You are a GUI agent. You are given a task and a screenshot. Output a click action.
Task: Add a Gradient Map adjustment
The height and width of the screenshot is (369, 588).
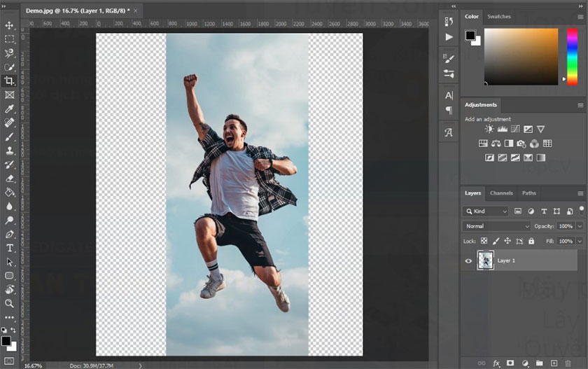pyautogui.click(x=540, y=158)
